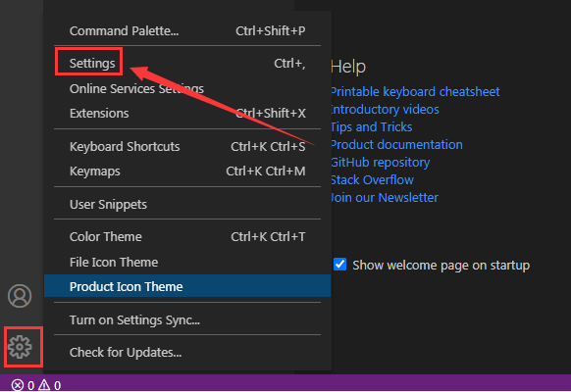
Task: Click Join our Newsletter link
Action: point(385,197)
